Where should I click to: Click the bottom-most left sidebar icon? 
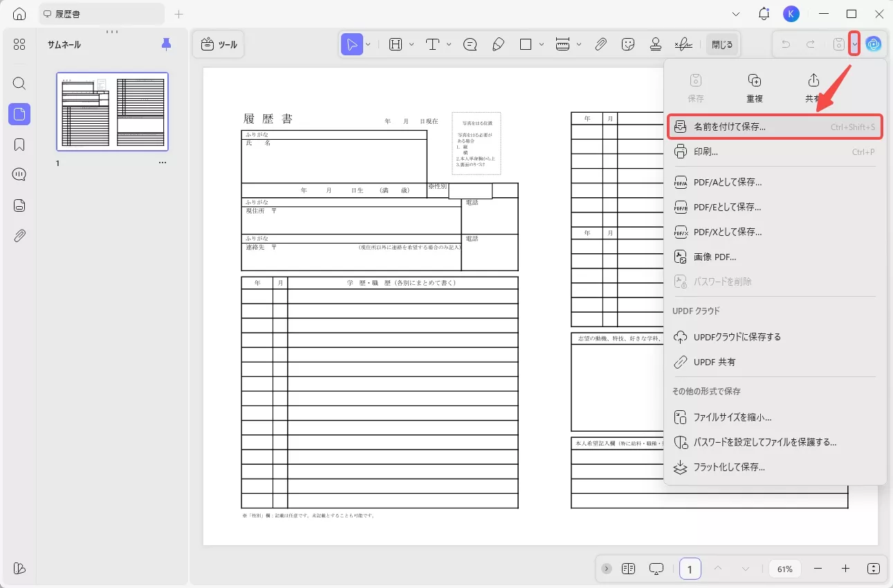pos(19,568)
